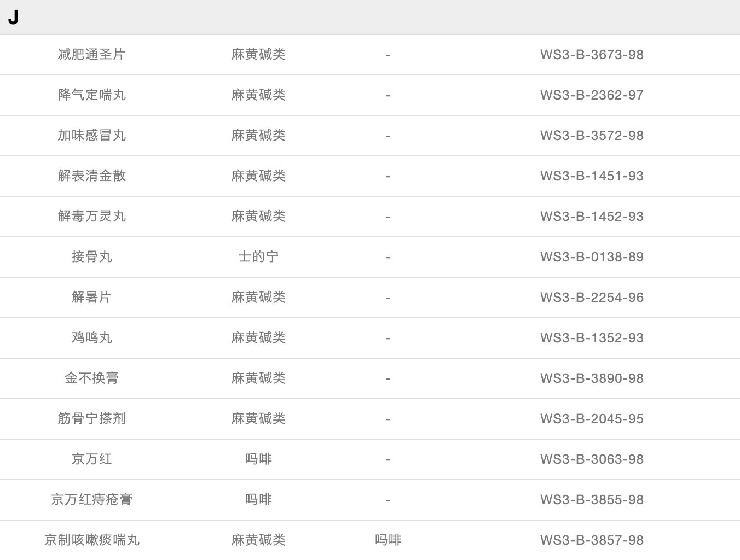Select the 减肥通圣片 drug name
The width and height of the screenshot is (740, 560).
(92, 55)
